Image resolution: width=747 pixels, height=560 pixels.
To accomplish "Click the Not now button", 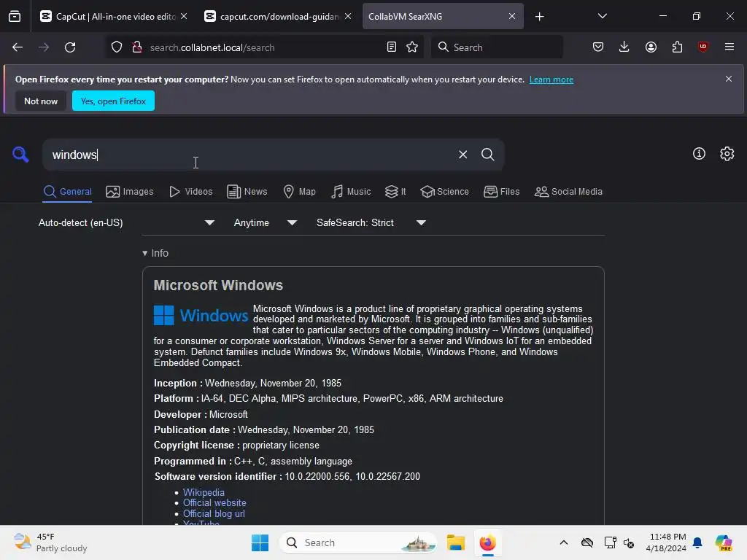I will pos(41,101).
